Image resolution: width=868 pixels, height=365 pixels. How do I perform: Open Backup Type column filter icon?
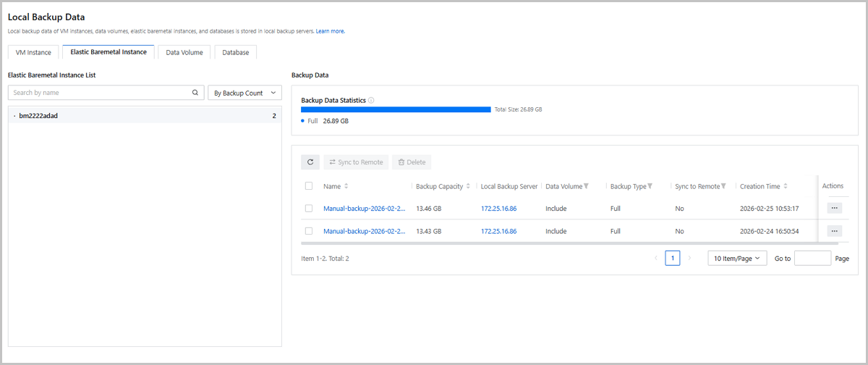pyautogui.click(x=650, y=186)
